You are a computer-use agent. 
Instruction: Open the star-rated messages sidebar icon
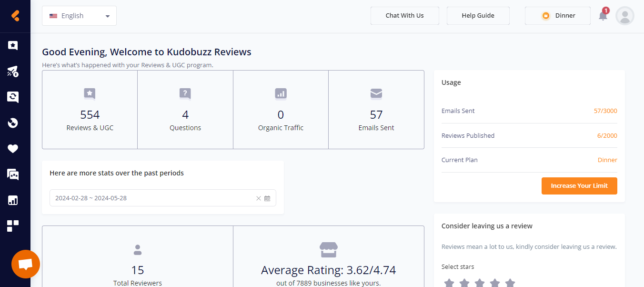pyautogui.click(x=13, y=174)
